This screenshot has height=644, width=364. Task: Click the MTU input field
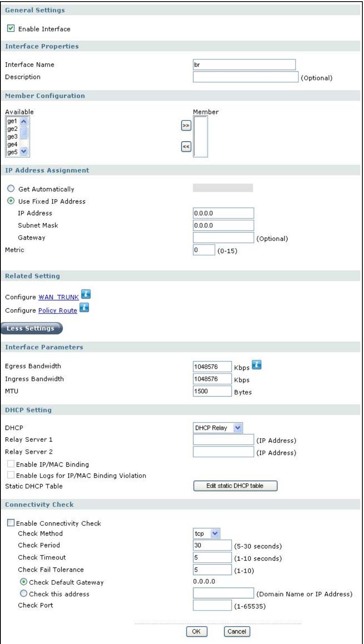tap(212, 391)
